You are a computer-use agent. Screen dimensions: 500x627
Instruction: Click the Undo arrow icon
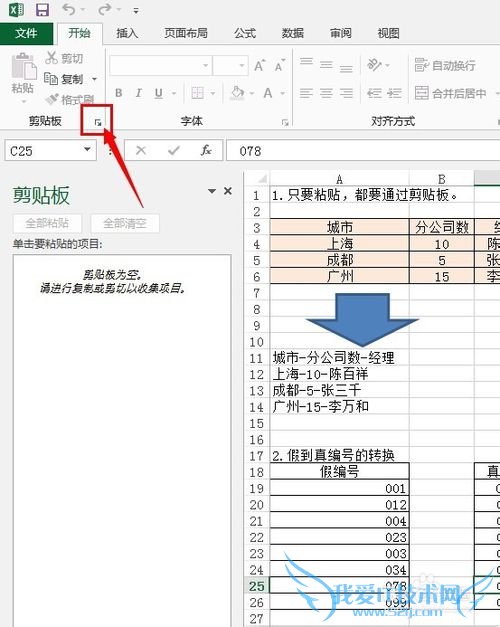69,10
